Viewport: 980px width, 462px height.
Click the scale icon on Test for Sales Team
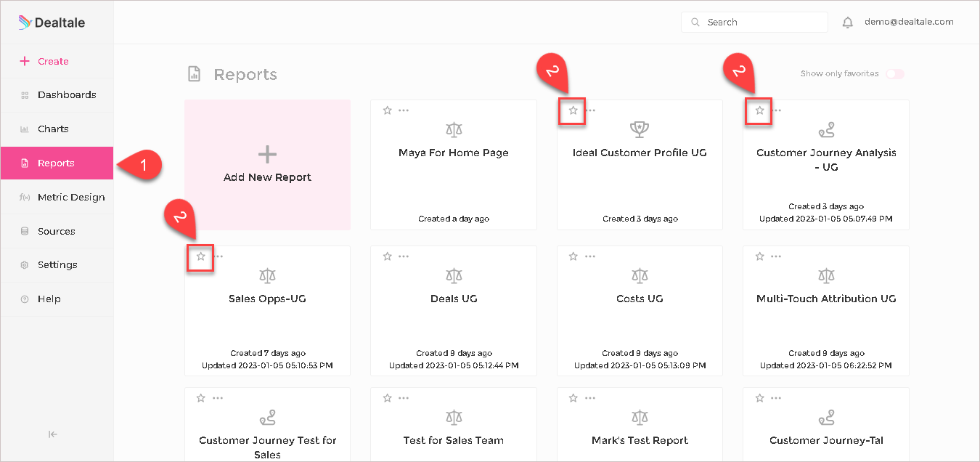[x=454, y=418]
